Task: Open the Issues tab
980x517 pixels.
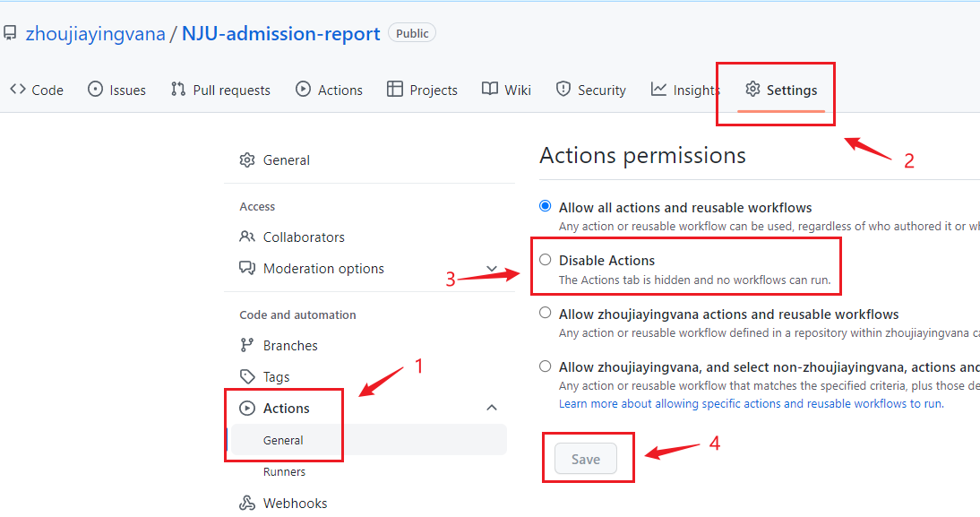Action: coord(116,90)
